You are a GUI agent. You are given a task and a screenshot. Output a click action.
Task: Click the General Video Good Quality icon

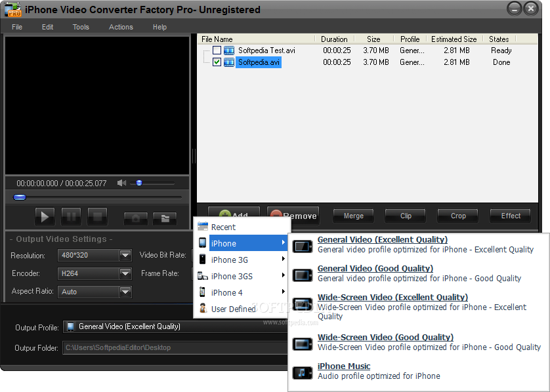[x=303, y=275]
